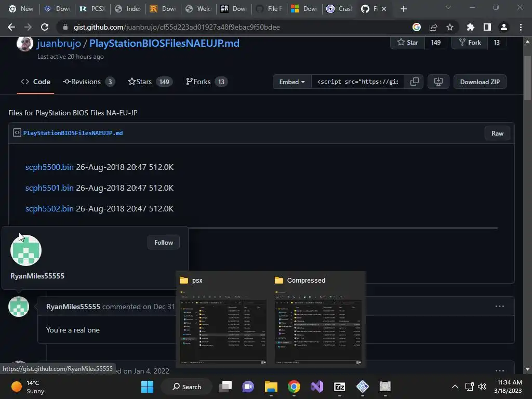Viewport: 532px width, 399px height.
Task: Show hidden system tray icons
Action: click(x=455, y=387)
